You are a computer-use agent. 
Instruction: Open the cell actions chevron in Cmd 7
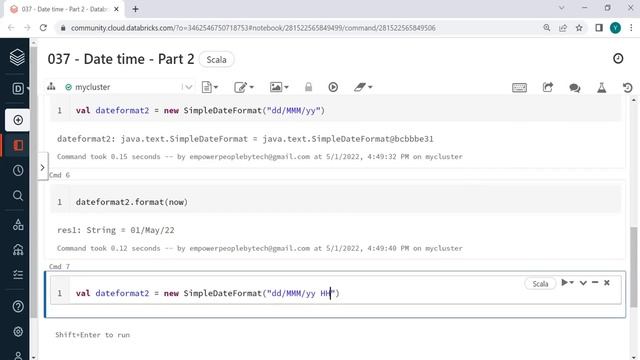pos(583,283)
